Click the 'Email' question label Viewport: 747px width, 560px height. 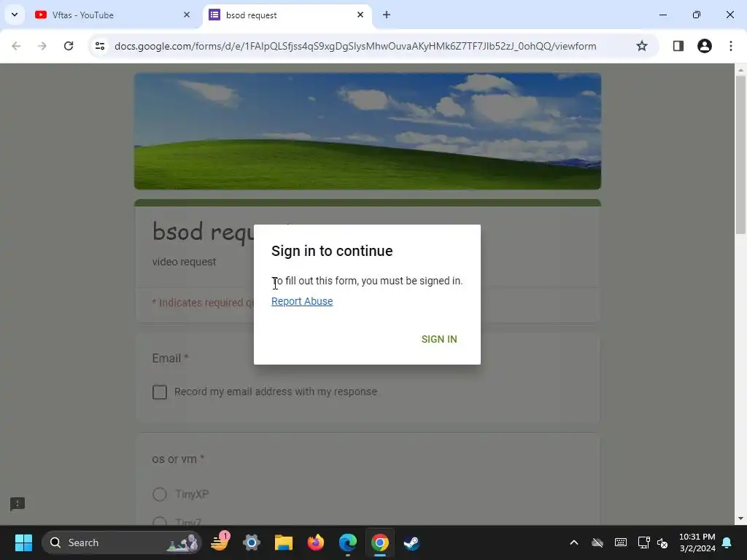click(x=166, y=359)
